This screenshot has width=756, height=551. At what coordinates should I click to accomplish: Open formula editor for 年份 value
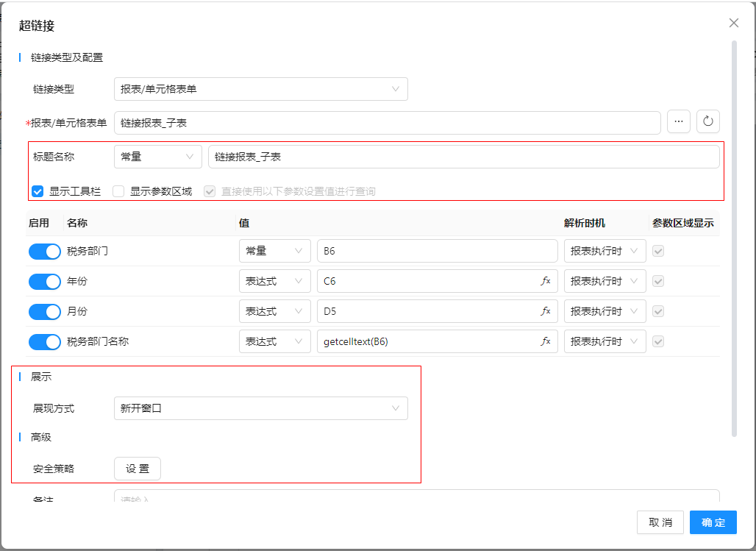click(546, 281)
